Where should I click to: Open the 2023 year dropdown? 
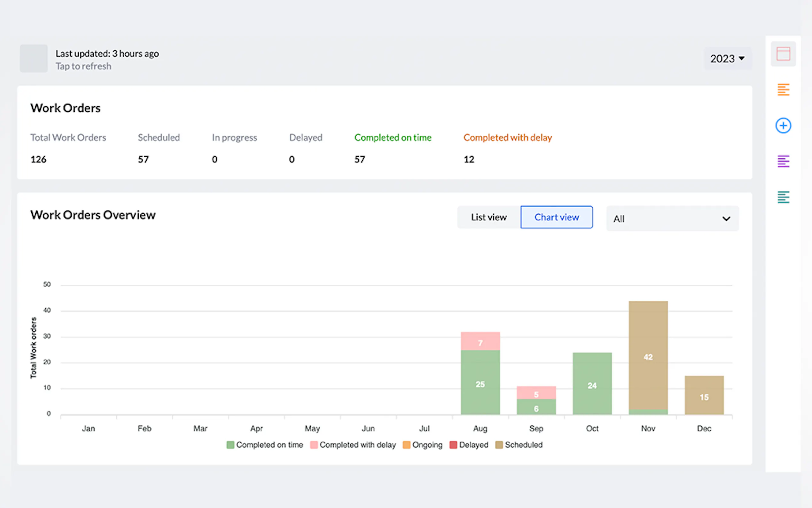click(727, 59)
